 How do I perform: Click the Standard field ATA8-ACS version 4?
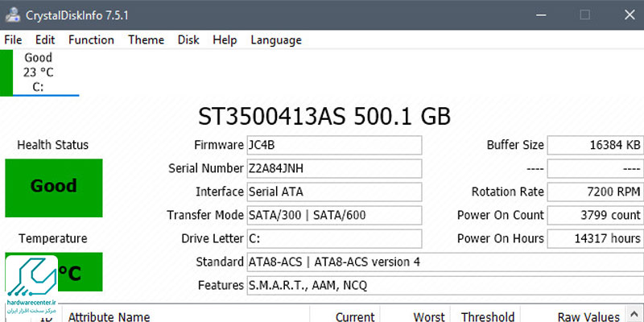pyautogui.click(x=445, y=262)
